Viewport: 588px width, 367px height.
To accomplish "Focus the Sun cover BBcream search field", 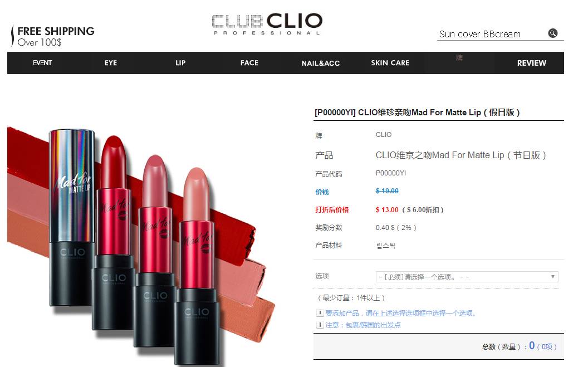I will click(x=491, y=34).
